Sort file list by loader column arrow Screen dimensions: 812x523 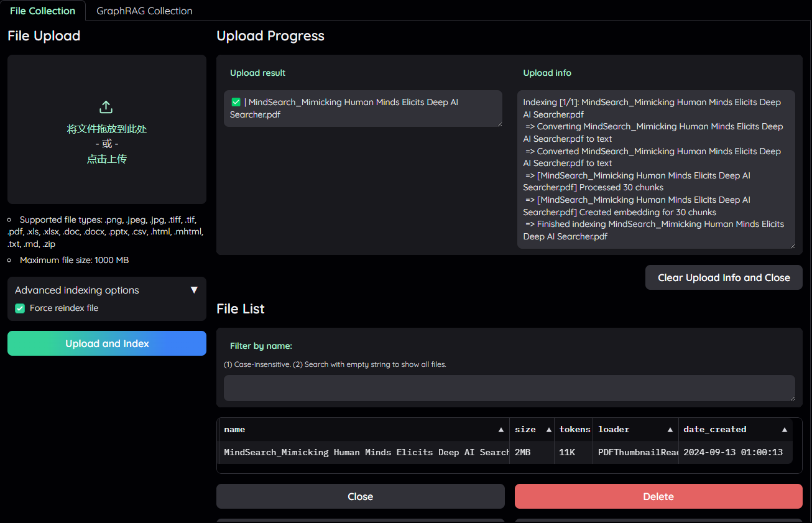[670, 430]
